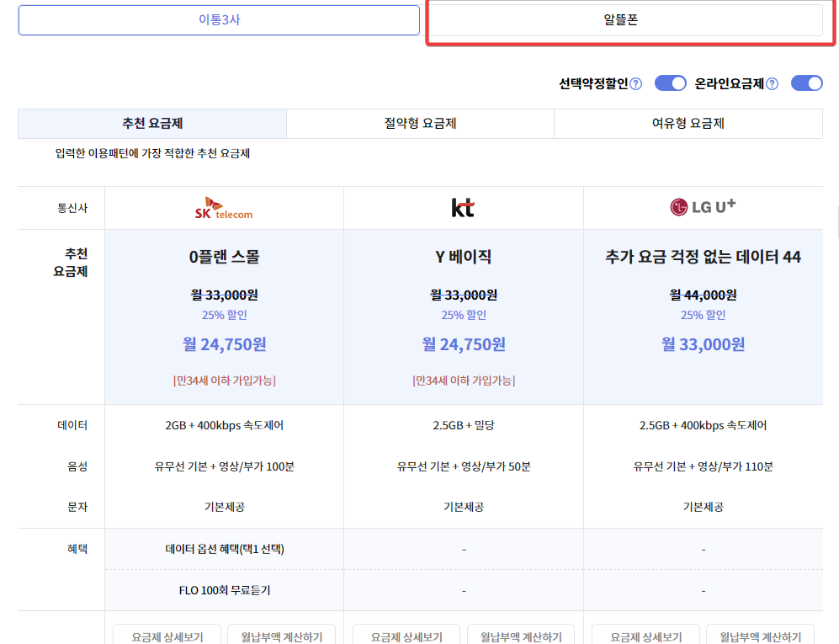
Task: Click the SK telecom logo
Action: click(x=224, y=208)
